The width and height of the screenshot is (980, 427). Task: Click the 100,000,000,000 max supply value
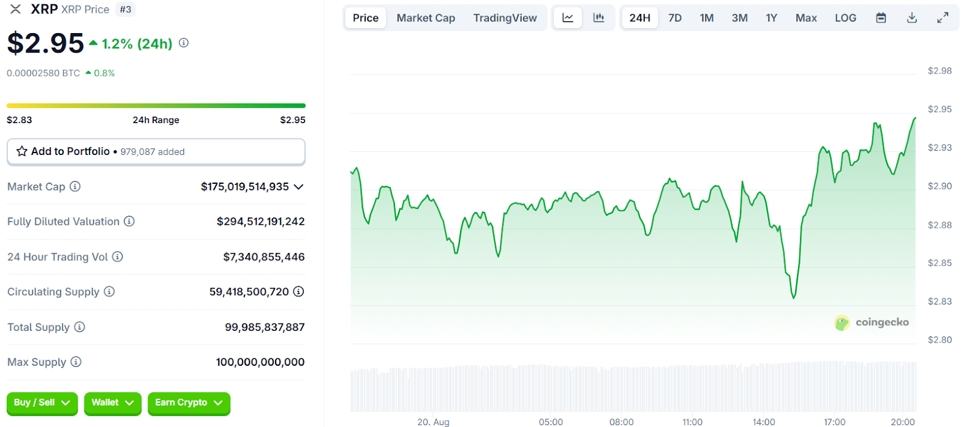pos(260,362)
